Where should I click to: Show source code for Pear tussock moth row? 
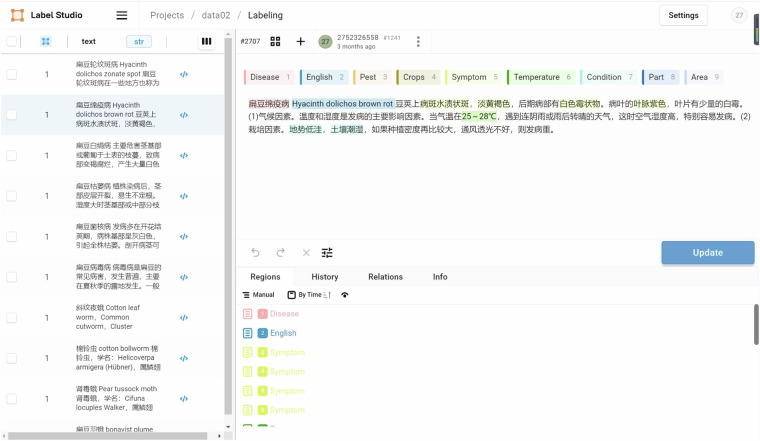(x=184, y=399)
